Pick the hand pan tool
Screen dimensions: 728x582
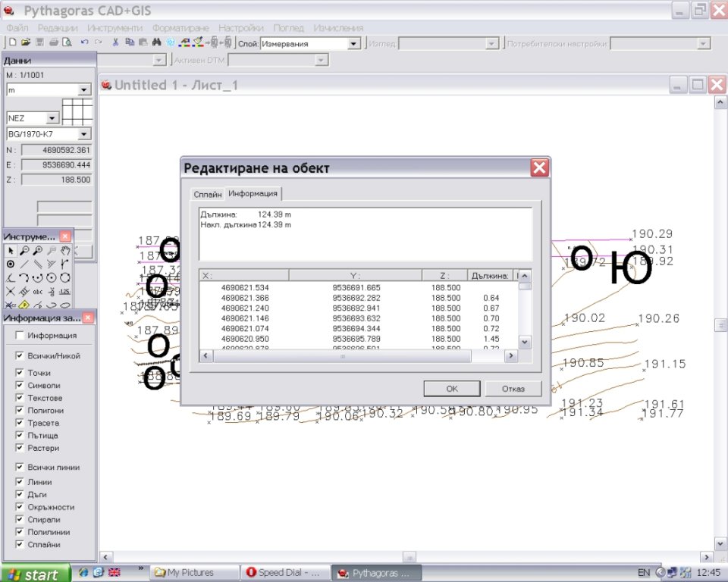point(65,251)
